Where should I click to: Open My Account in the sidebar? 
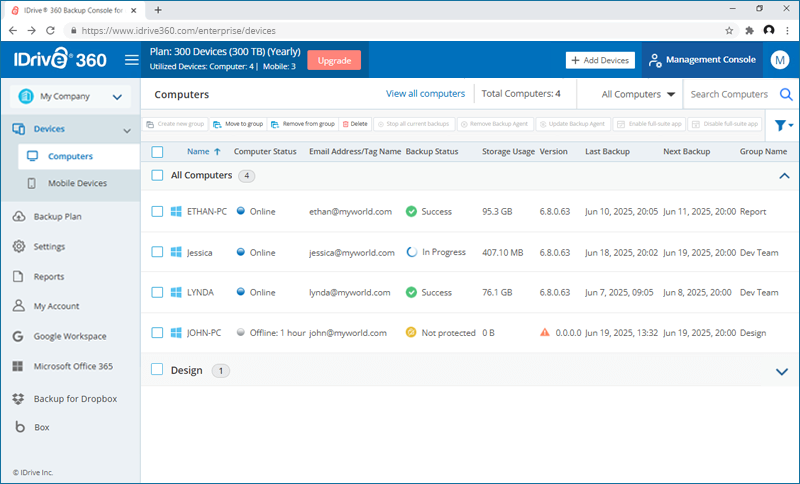[56, 306]
